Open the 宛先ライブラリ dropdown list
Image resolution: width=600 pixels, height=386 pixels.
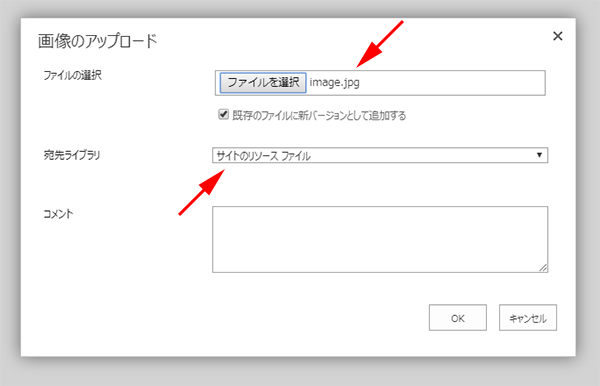point(380,155)
